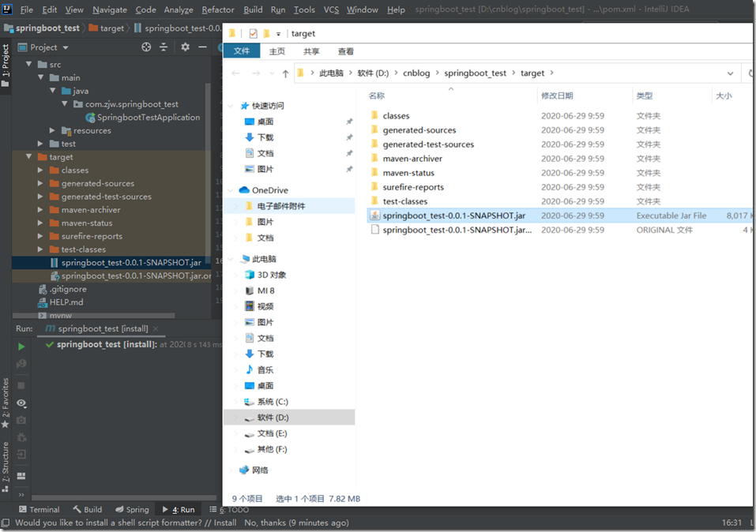The width and height of the screenshot is (756, 532).
Task: Open the Refactor menu
Action: click(x=217, y=9)
